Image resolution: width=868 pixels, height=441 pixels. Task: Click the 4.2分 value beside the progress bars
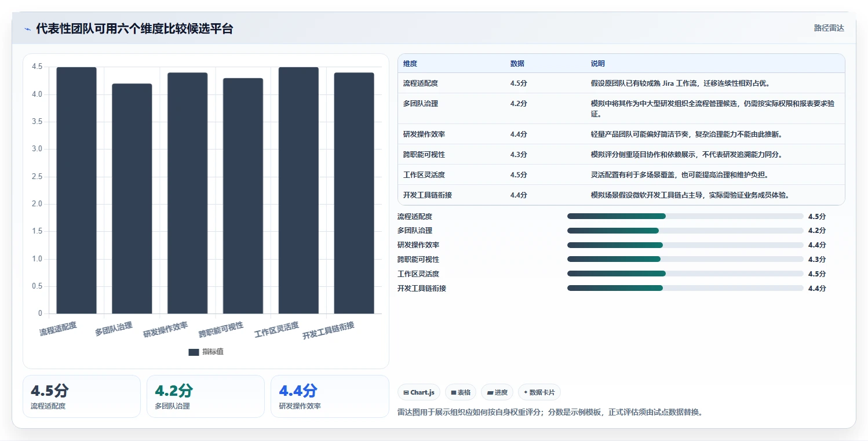tap(817, 231)
